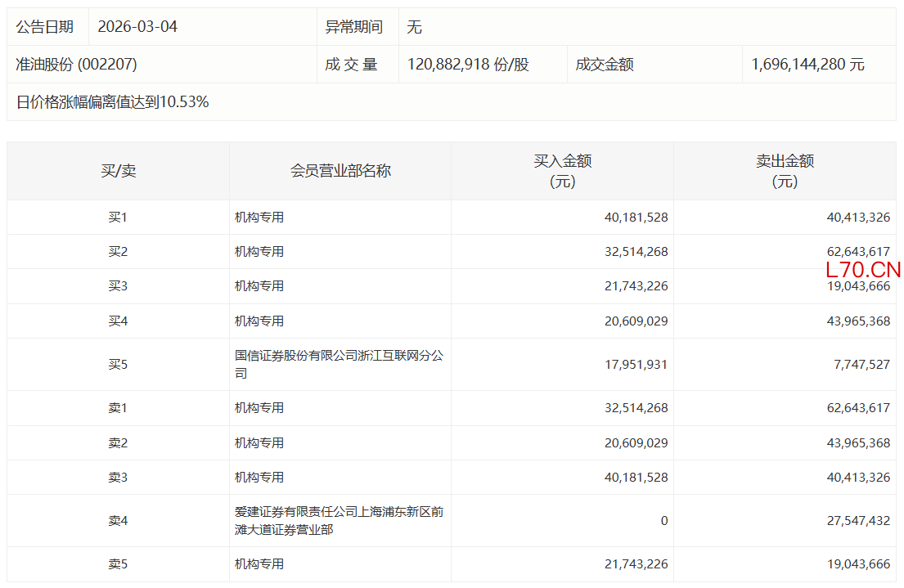Click the 卖出金额 column header
This screenshot has width=904, height=588.
coord(785,171)
